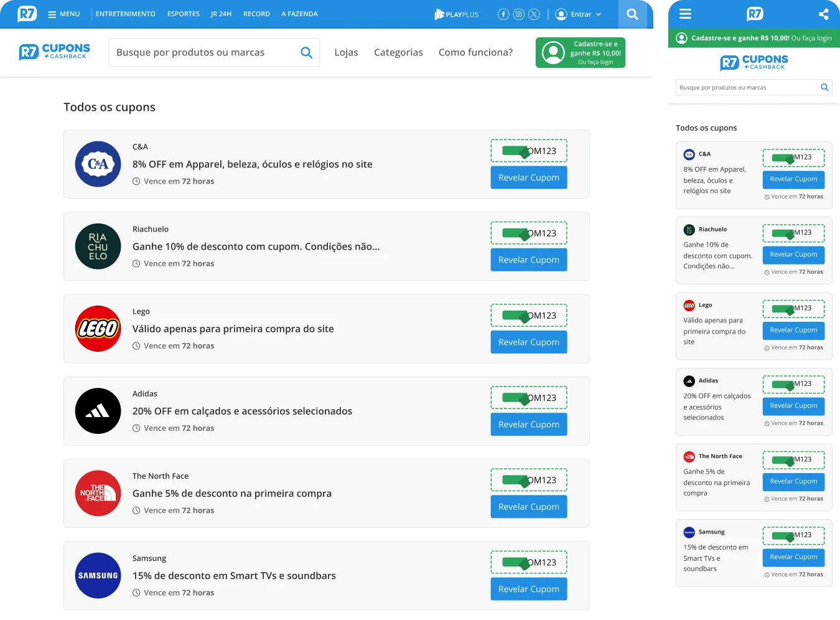Select JR 24H nav item

[221, 14]
